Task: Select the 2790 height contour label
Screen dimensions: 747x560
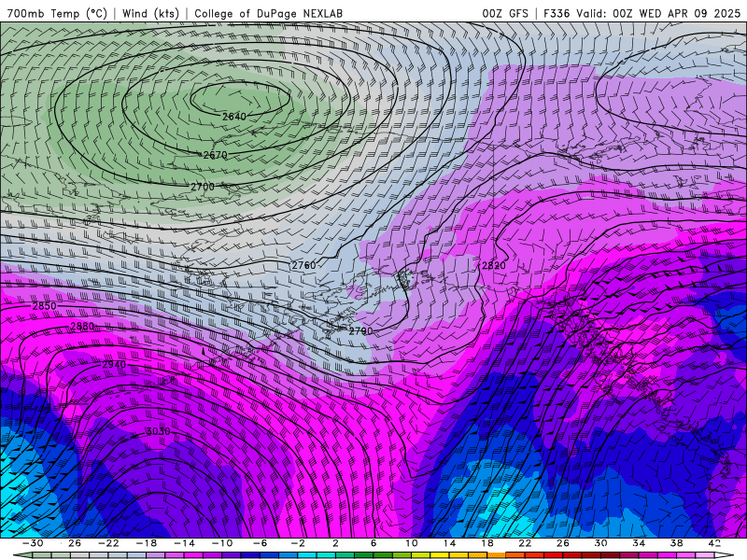Action: [x=361, y=331]
